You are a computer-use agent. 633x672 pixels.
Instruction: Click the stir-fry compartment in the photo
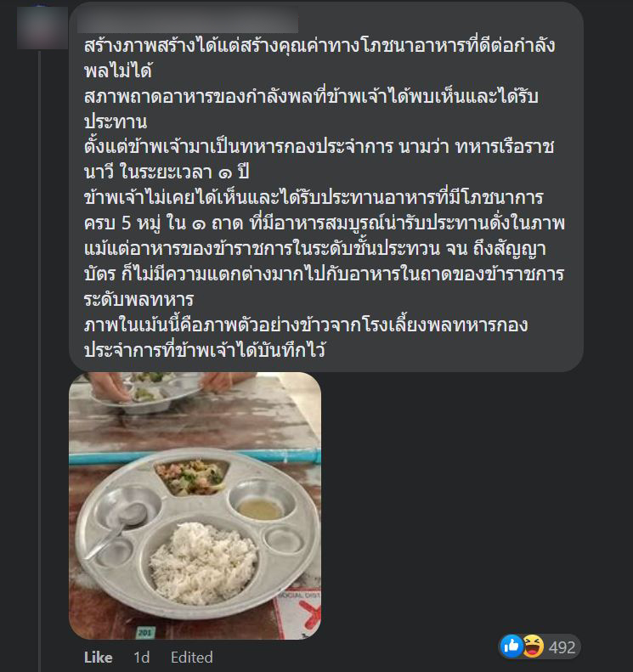[190, 477]
